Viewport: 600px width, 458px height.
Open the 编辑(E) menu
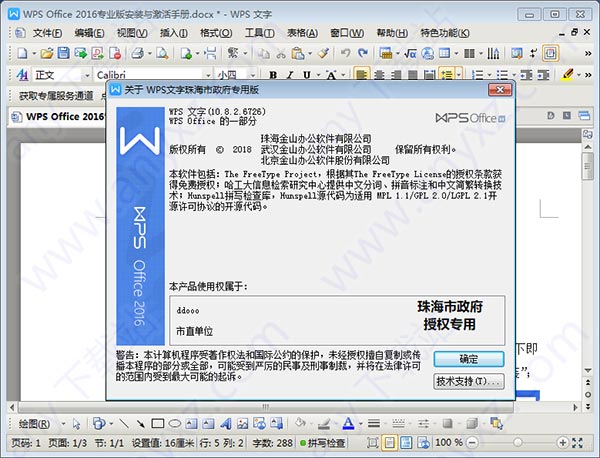(89, 33)
